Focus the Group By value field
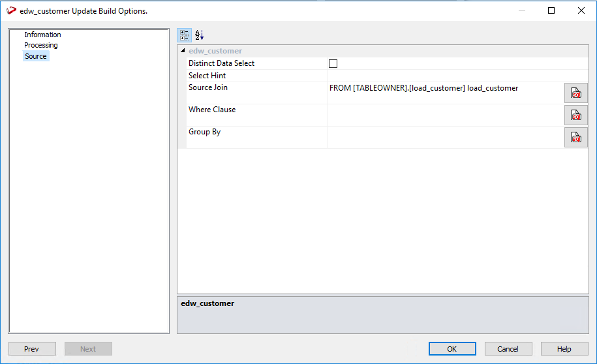The width and height of the screenshot is (597, 364). pos(444,137)
